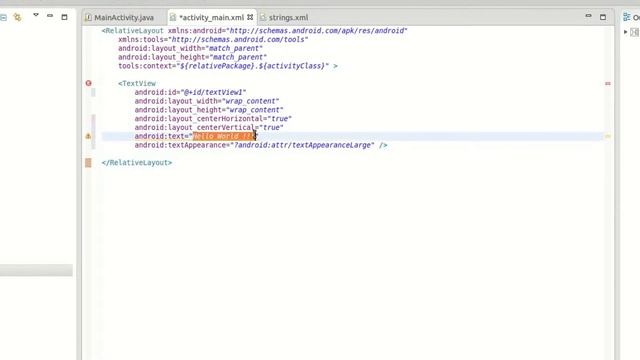
Task: Maximize the left explorer panel
Action: (x=64, y=17)
